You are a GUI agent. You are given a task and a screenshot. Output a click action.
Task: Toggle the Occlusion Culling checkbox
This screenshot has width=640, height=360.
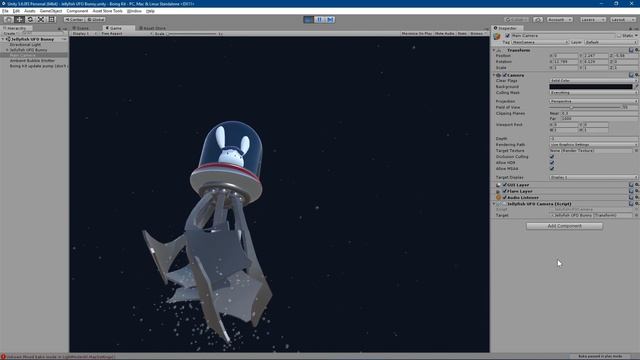coord(552,157)
